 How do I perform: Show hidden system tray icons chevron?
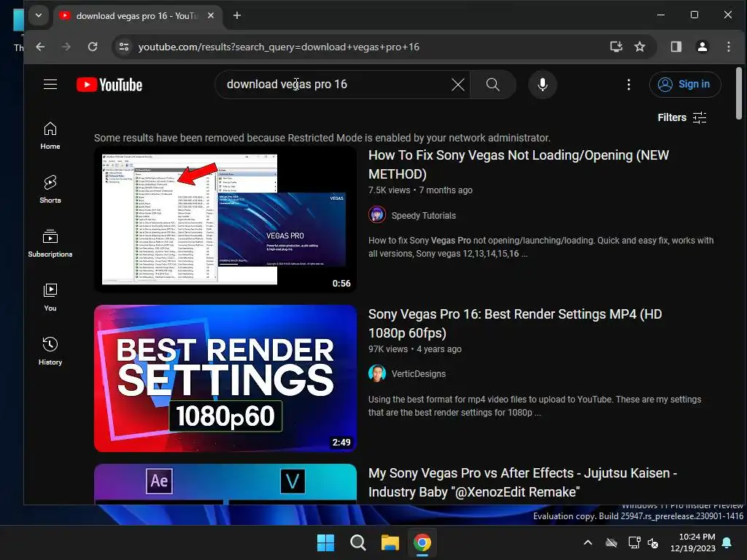tap(588, 542)
